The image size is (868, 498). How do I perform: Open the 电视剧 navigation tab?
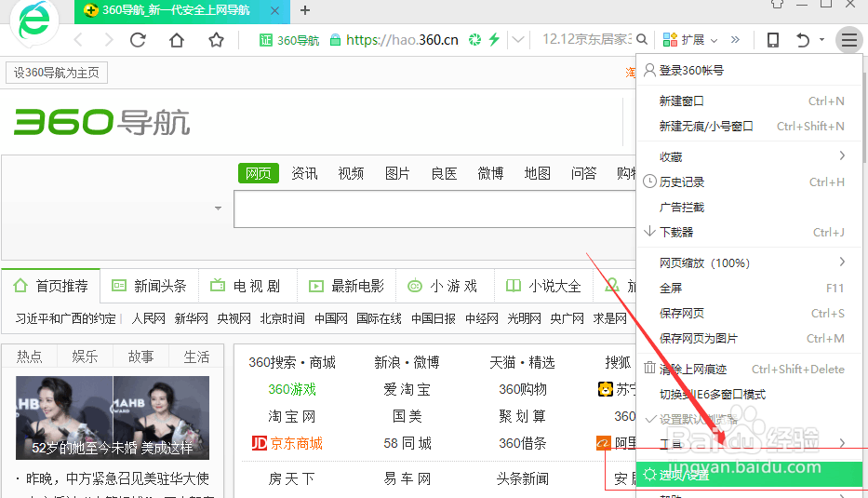(247, 286)
